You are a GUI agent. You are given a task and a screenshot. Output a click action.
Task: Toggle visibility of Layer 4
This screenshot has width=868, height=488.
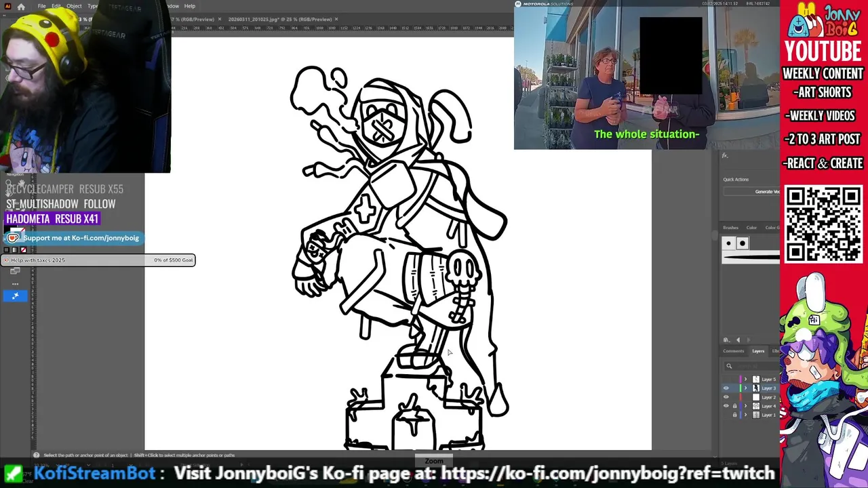[x=726, y=406]
